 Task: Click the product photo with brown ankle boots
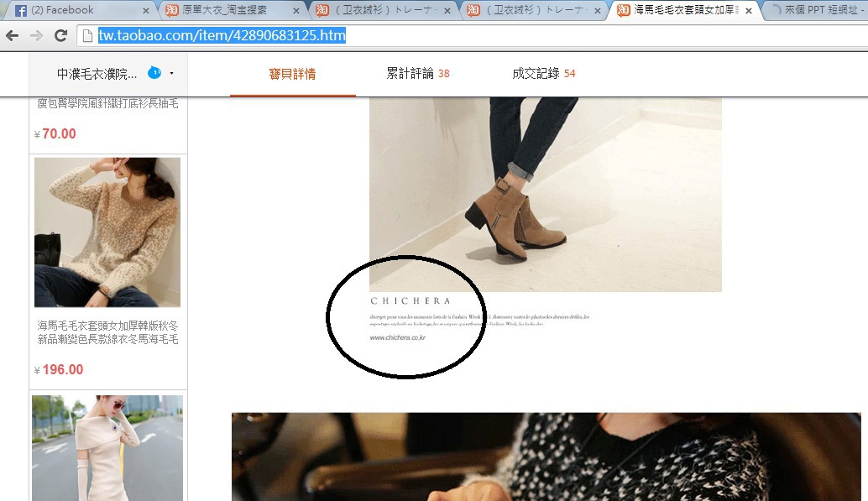point(546,195)
